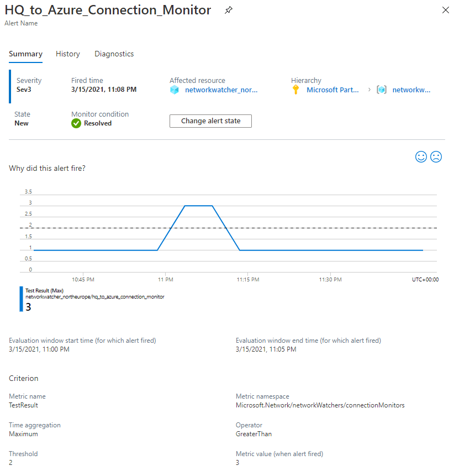
Task: Follow the networkw... hierarchy resource link
Action: [x=411, y=90]
